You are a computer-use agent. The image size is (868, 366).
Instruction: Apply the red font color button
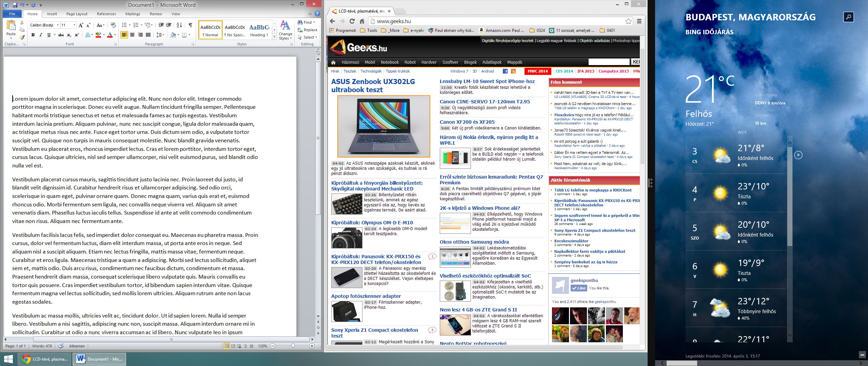(110, 35)
